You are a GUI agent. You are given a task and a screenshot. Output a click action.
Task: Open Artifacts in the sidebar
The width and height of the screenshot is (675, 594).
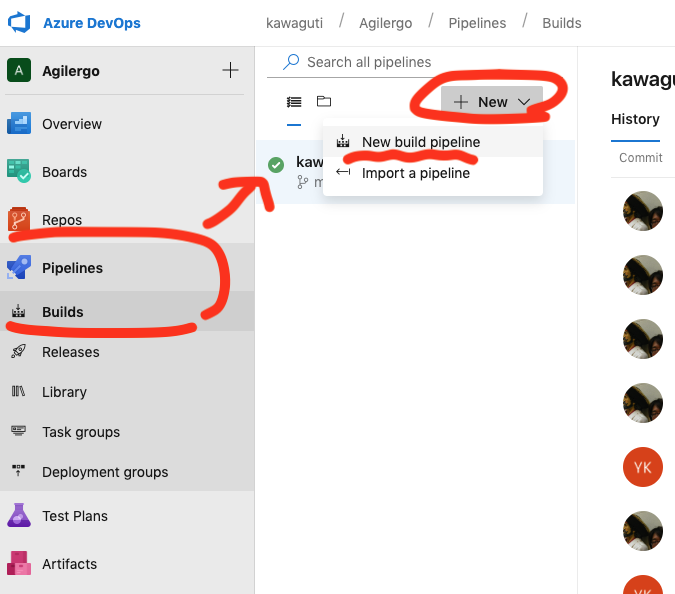coord(69,564)
